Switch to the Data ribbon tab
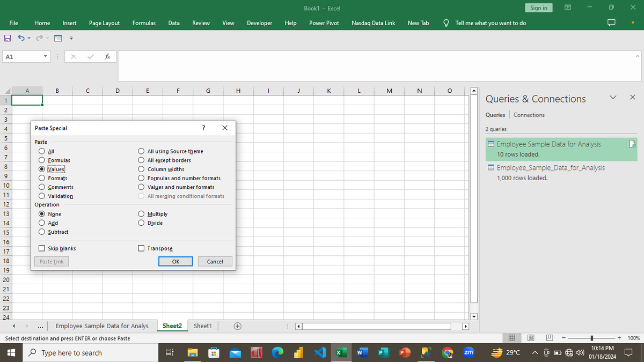This screenshot has height=362, width=644. [x=174, y=23]
